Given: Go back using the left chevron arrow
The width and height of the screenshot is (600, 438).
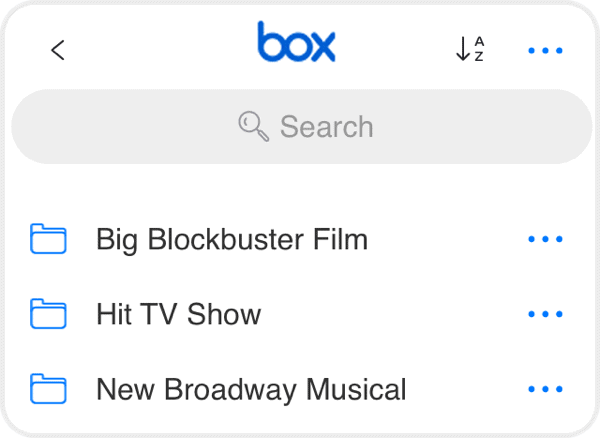Looking at the screenshot, I should [x=58, y=50].
